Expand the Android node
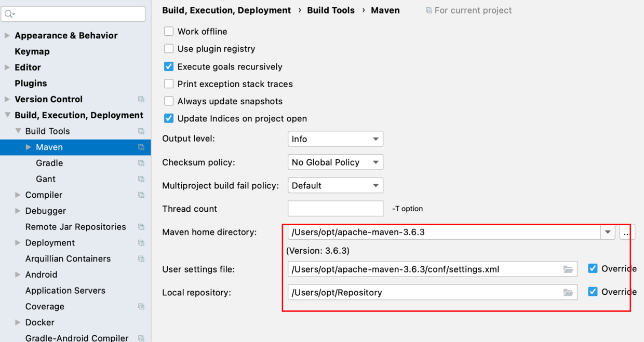 coord(18,275)
